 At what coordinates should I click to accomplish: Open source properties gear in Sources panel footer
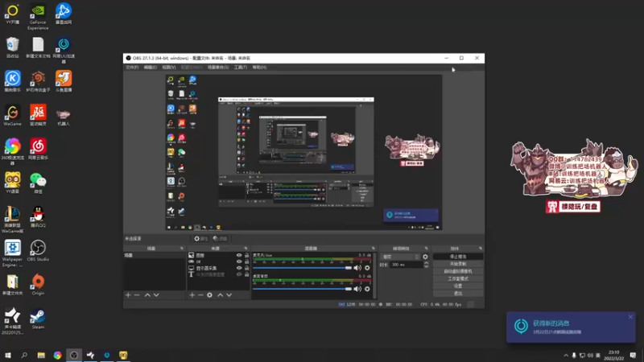[210, 295]
